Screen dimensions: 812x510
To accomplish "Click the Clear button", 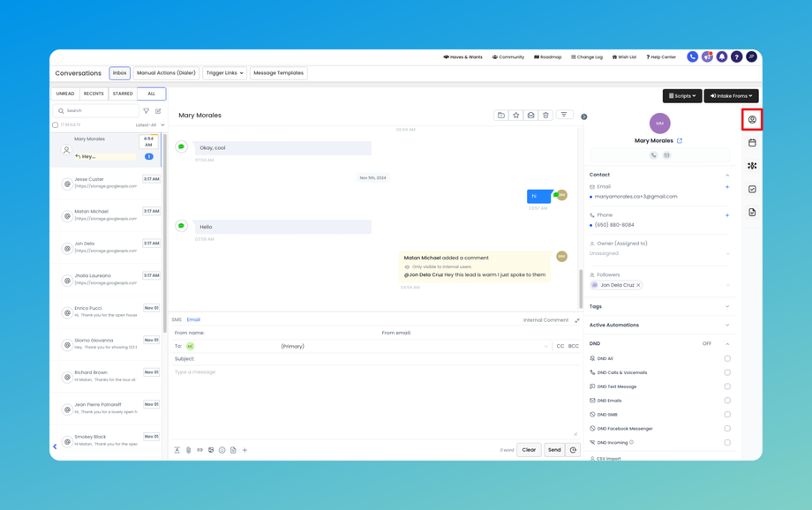I will pyautogui.click(x=529, y=450).
